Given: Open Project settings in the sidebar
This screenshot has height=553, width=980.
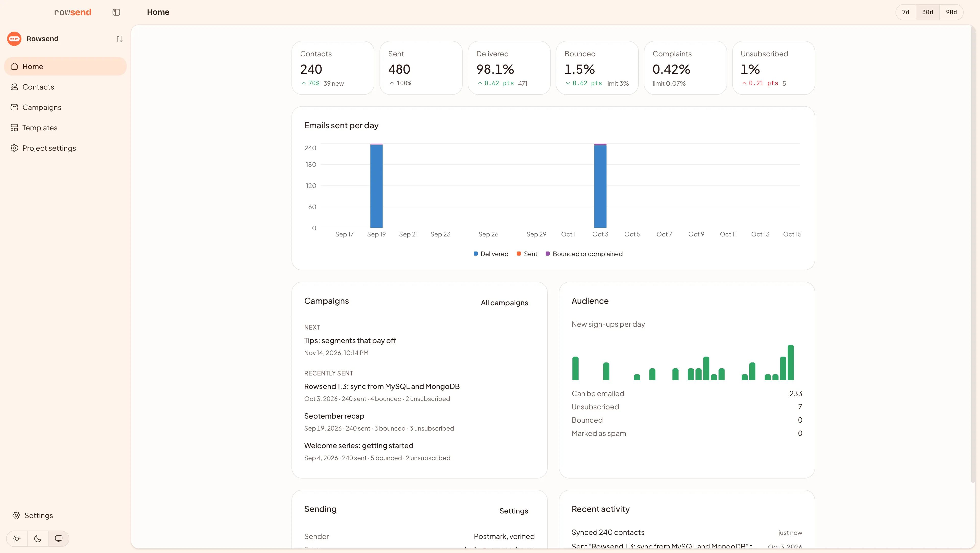Looking at the screenshot, I should (x=65, y=148).
